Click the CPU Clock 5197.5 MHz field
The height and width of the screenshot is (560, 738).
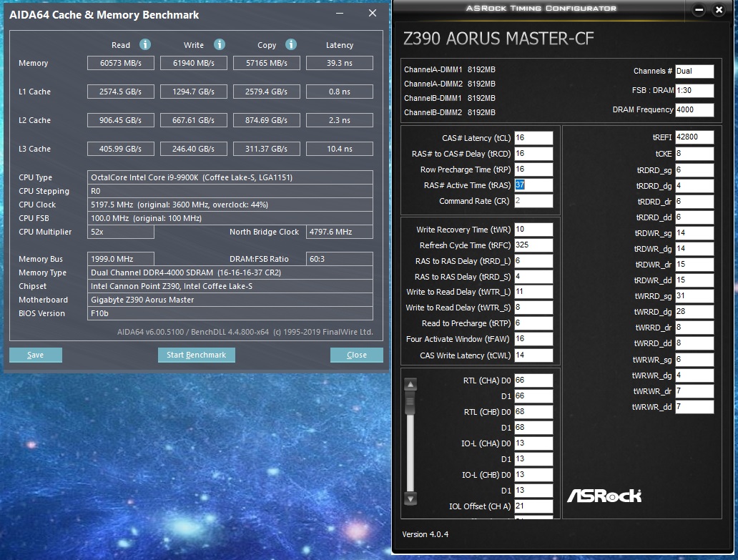[230, 205]
